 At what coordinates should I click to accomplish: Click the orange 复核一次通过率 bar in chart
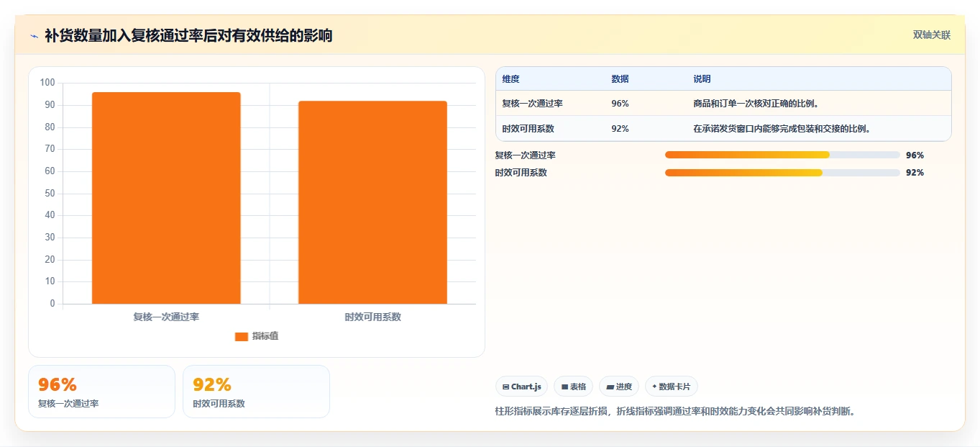[x=166, y=198]
